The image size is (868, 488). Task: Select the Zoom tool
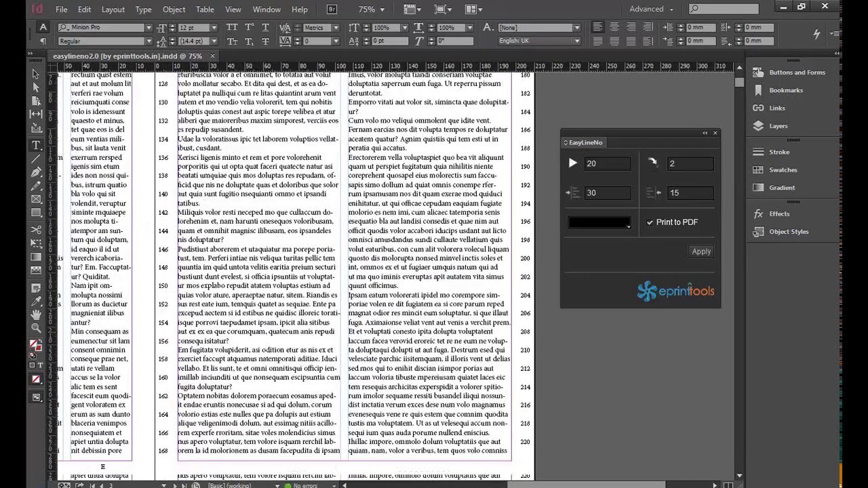pyautogui.click(x=36, y=329)
